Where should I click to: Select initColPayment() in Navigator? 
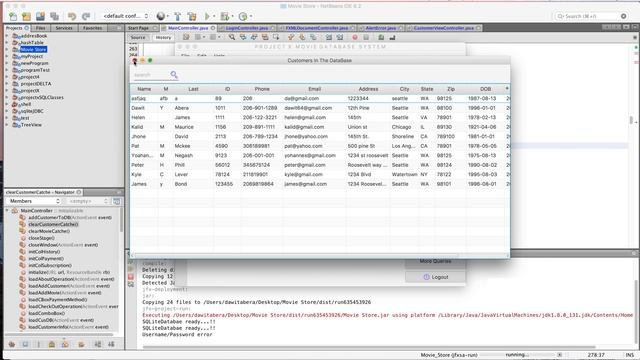pyautogui.click(x=46, y=258)
